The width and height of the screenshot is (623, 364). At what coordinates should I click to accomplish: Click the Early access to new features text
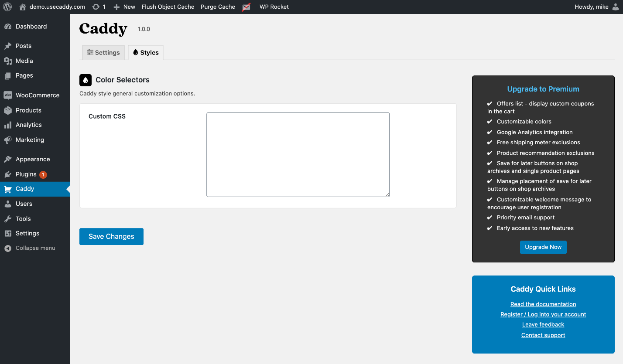535,228
